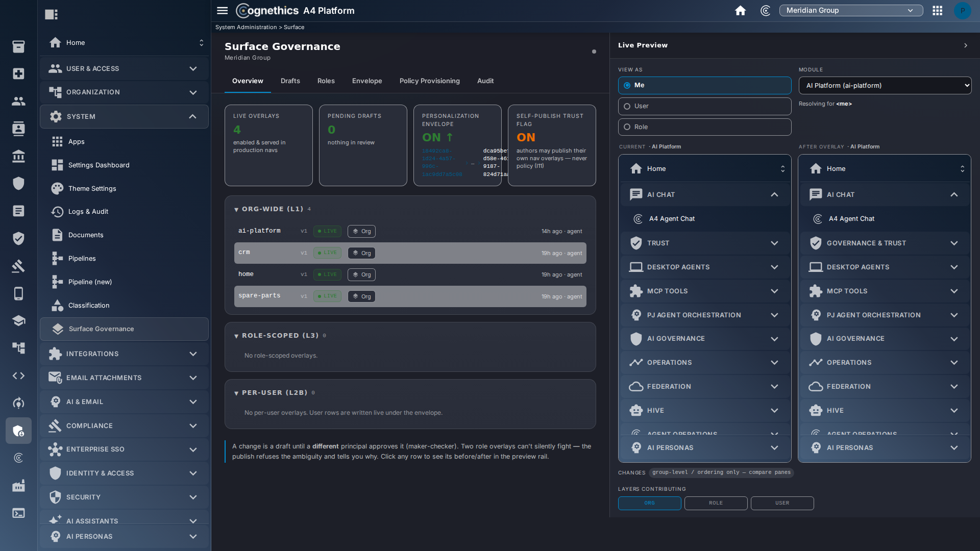The width and height of the screenshot is (980, 551).
Task: Click the code brackets icon in left rail
Action: tap(18, 375)
